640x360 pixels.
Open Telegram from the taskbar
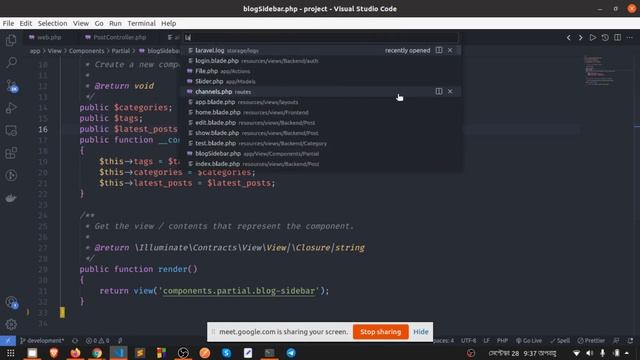(291, 353)
